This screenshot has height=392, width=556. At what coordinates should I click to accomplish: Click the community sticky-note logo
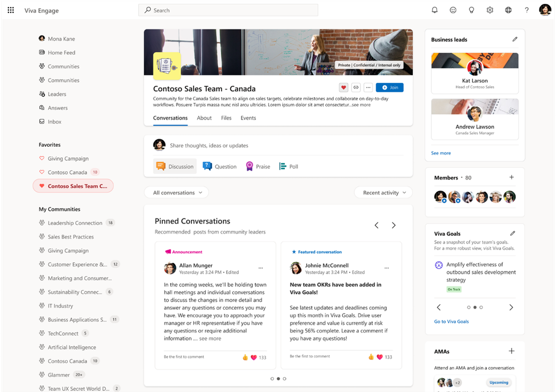[166, 66]
